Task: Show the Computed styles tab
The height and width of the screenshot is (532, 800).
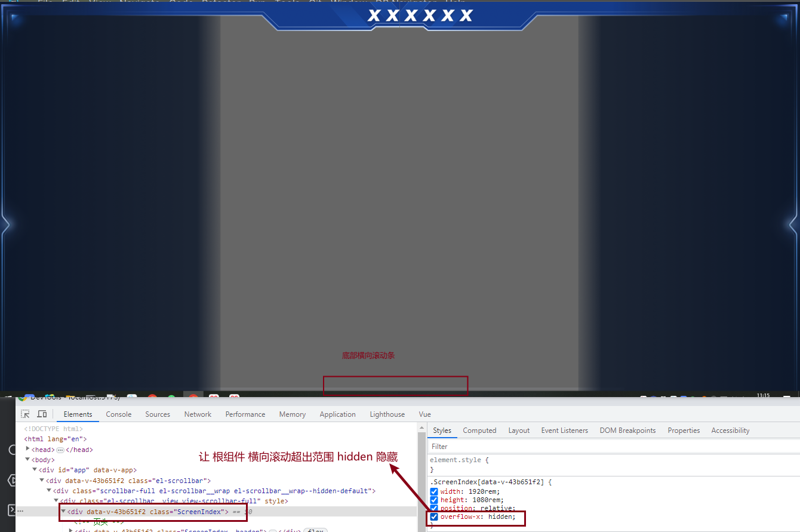Action: (479, 430)
